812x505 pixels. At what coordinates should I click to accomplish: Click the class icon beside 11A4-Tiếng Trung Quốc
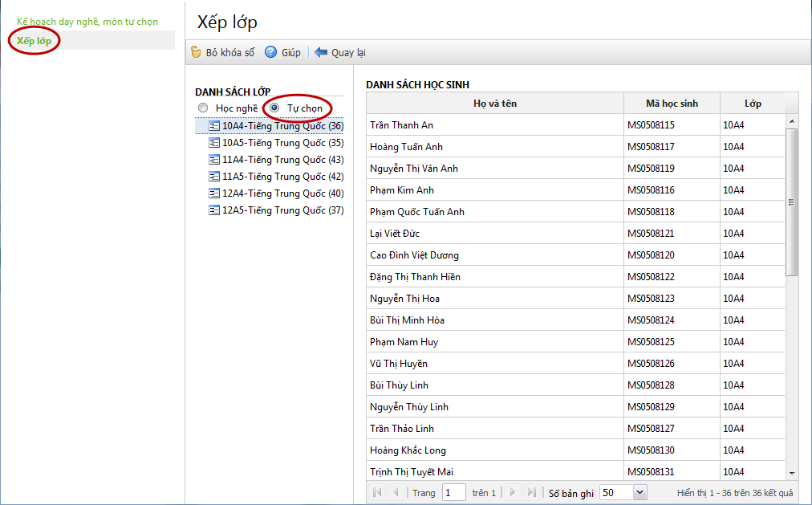[214, 160]
